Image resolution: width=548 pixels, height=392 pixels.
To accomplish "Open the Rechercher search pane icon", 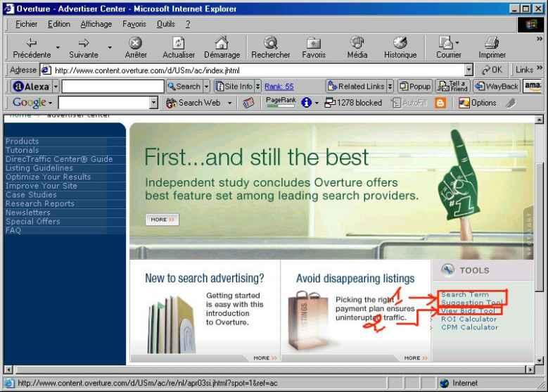I will click(270, 44).
